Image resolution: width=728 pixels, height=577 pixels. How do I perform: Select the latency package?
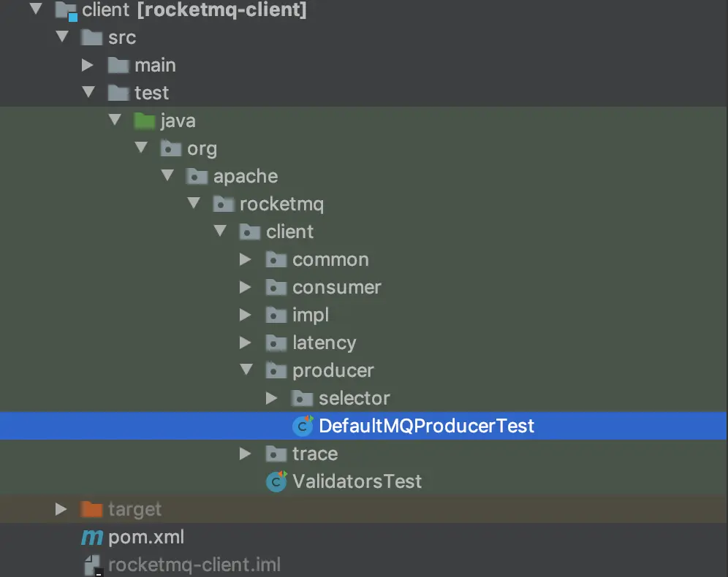tap(324, 343)
